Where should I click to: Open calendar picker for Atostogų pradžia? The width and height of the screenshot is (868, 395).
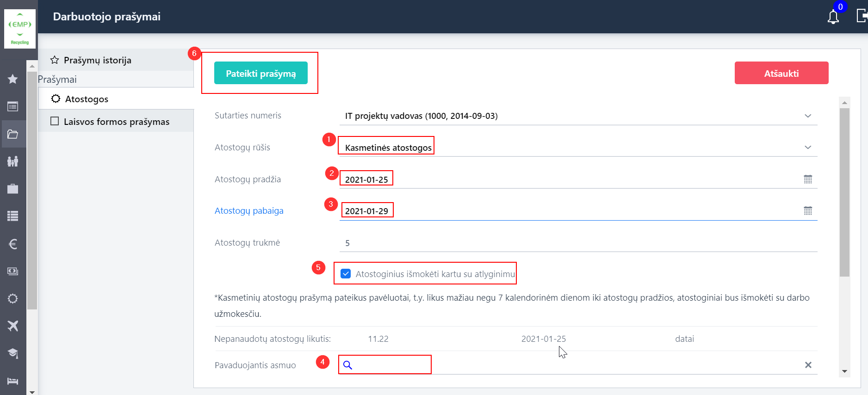coord(808,179)
